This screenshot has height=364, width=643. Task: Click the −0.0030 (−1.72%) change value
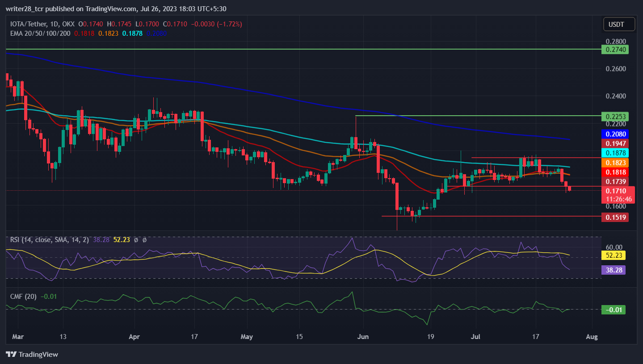click(216, 24)
